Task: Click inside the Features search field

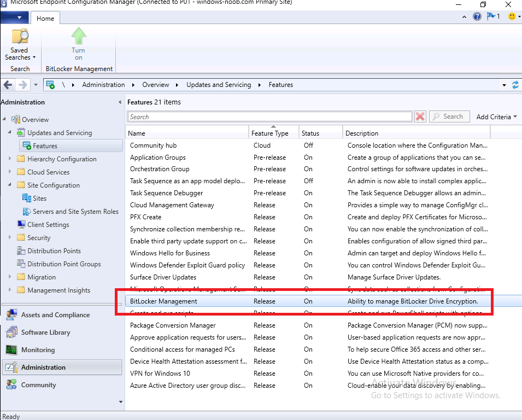Action: click(270, 117)
